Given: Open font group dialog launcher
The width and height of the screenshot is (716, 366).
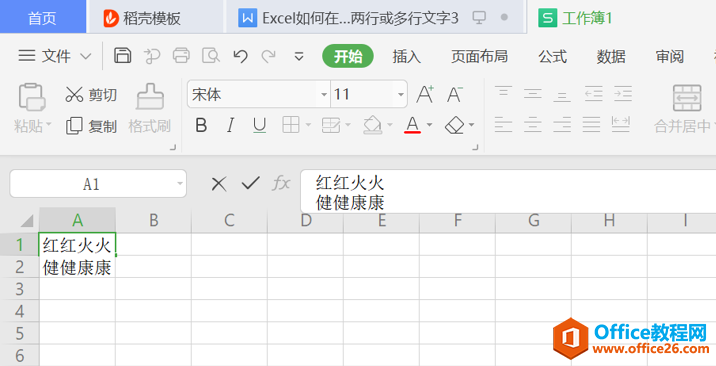Looking at the screenshot, I should (x=476, y=147).
